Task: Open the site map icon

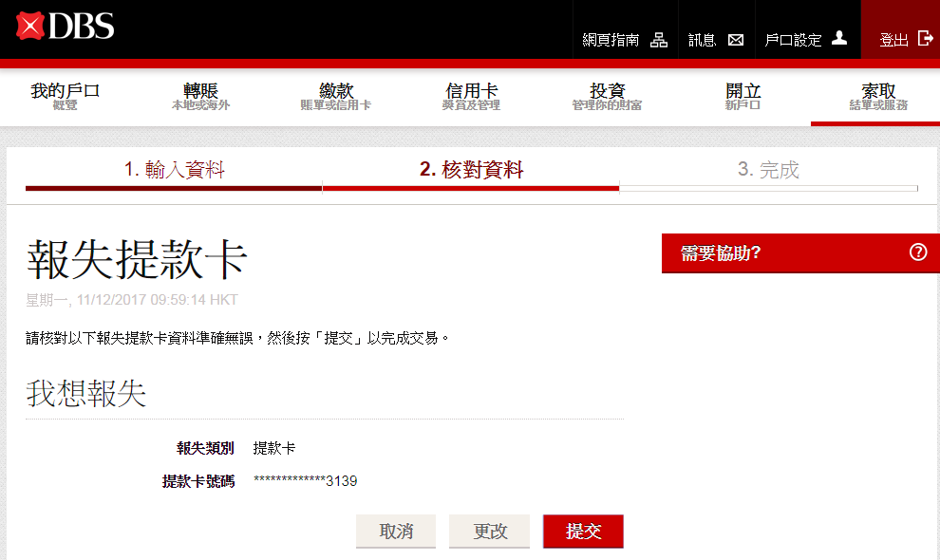Action: (658, 40)
